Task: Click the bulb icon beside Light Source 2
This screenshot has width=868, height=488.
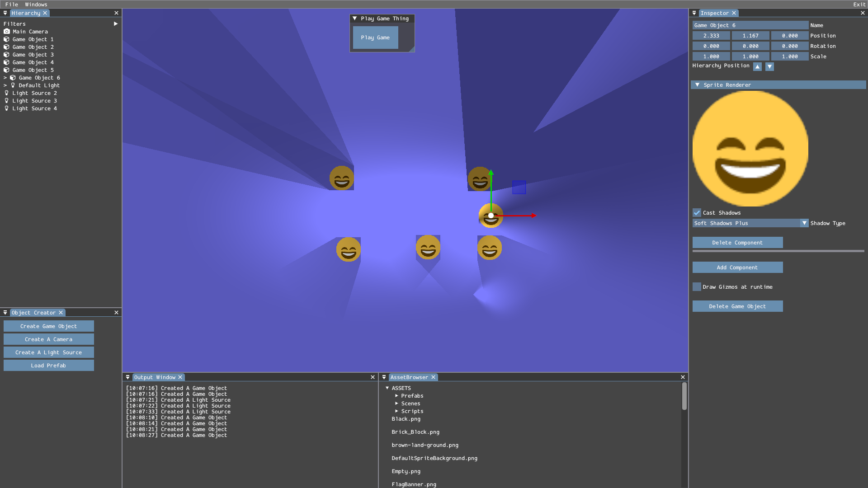Action: pyautogui.click(x=7, y=93)
